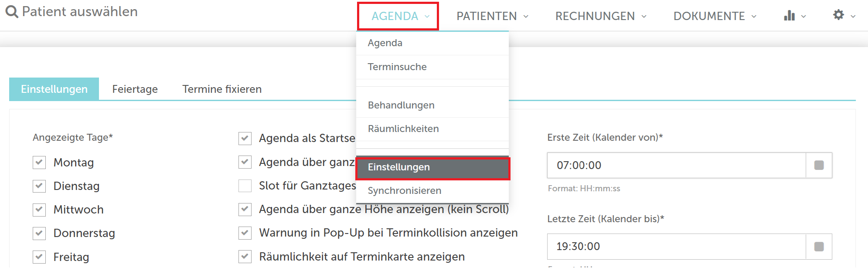Viewport: 868px width, 271px height.
Task: Click time picker icon for Erste Zeit
Action: [819, 165]
